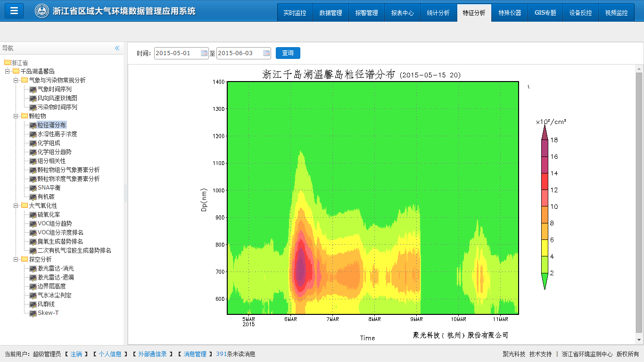
Task: Open the start date calendar picker icon
Action: pos(204,53)
